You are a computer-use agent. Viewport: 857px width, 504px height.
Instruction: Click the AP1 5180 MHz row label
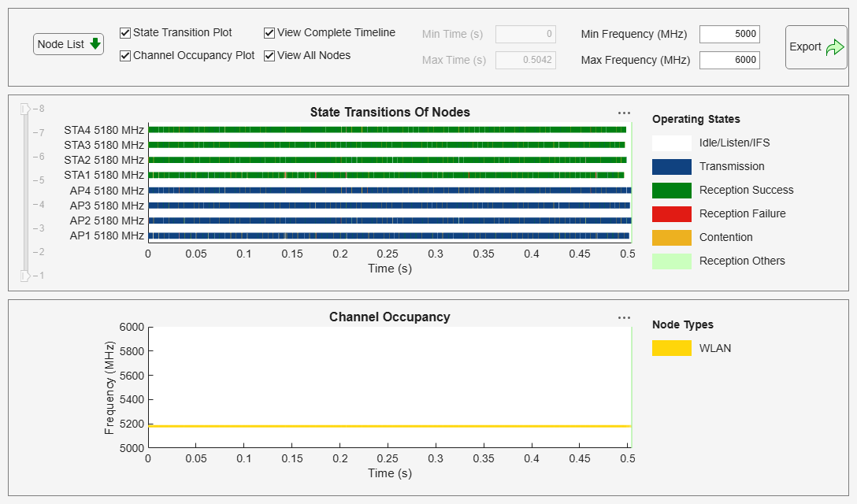click(x=106, y=235)
